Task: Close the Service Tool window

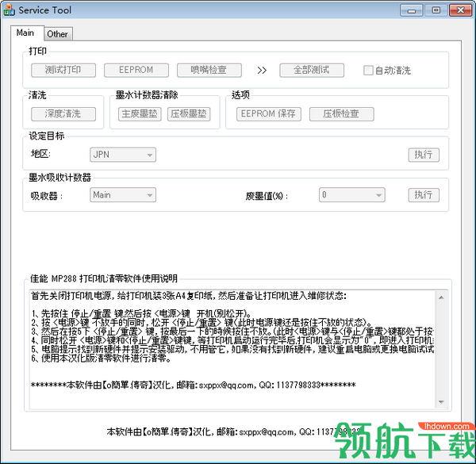Action: [x=460, y=10]
